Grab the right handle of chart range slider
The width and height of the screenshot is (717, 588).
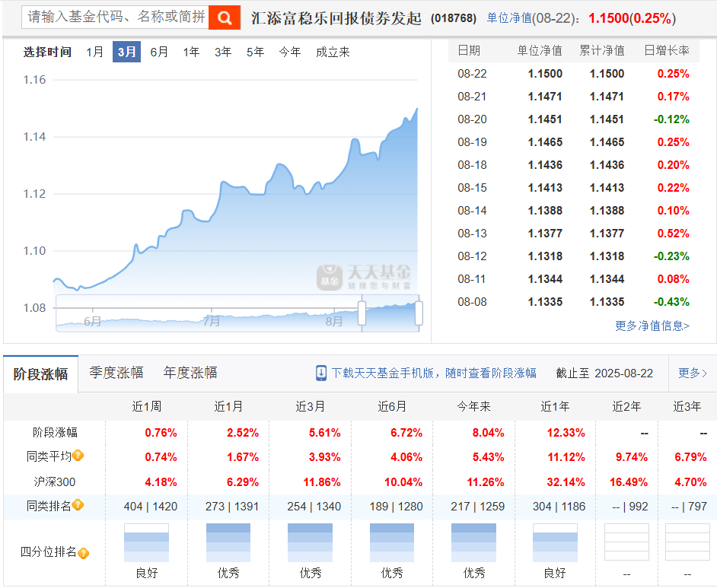pos(419,313)
